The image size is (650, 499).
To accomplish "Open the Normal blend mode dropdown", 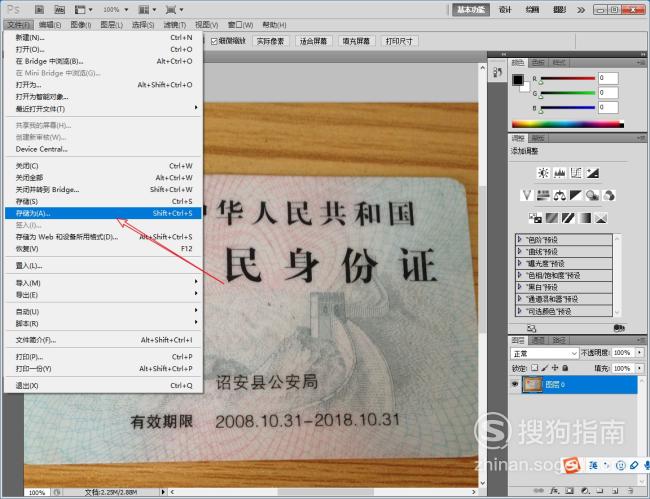I will pyautogui.click(x=545, y=353).
